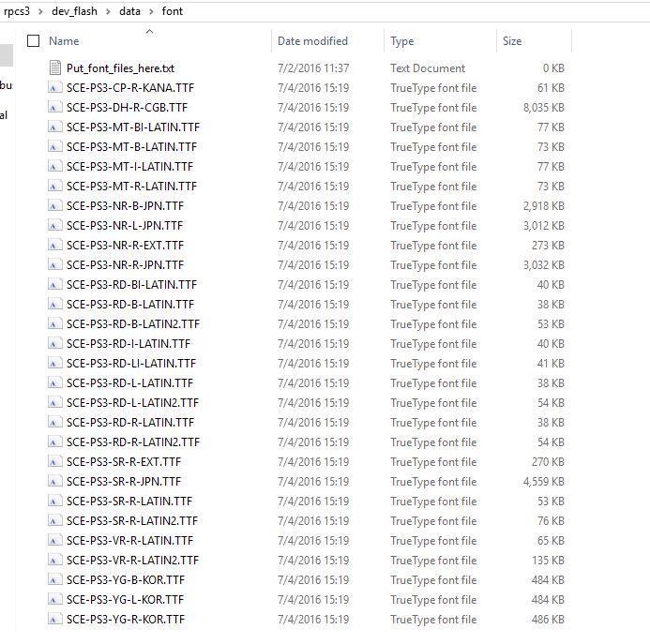Image resolution: width=650 pixels, height=644 pixels.
Task: Click font icon of SCE-PS3-RD-L-LATIN.TTF
Action: [54, 382]
